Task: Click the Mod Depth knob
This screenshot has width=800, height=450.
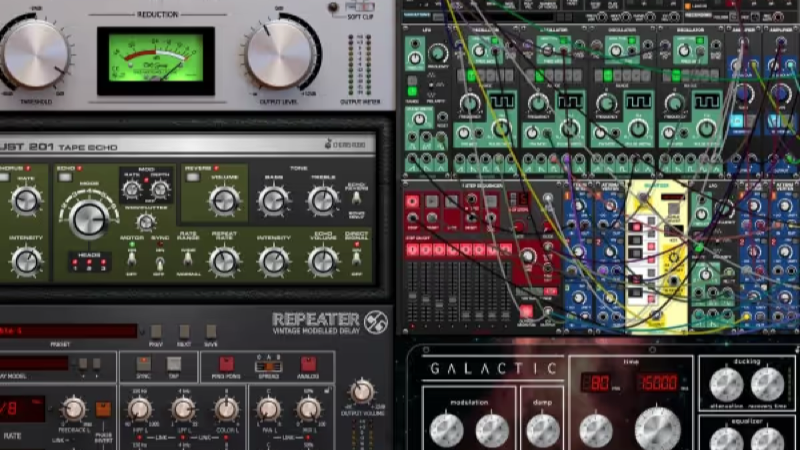Action: pos(160,189)
